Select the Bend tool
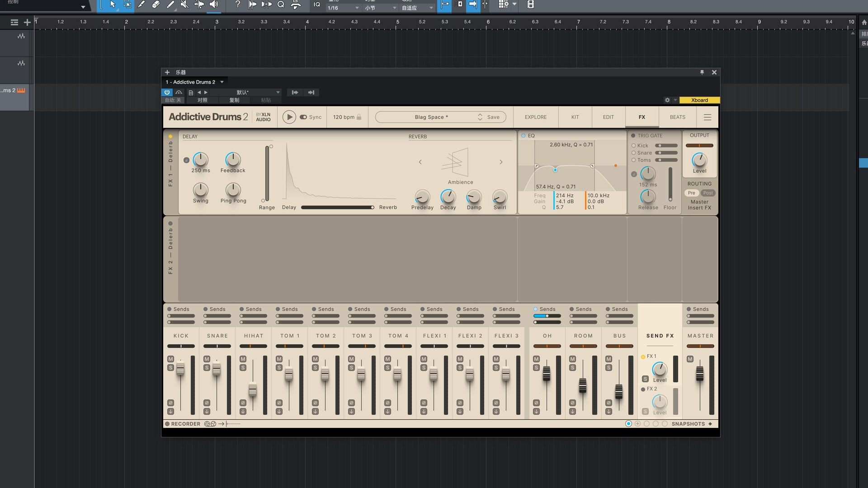The width and height of the screenshot is (868, 488). pos(199,5)
